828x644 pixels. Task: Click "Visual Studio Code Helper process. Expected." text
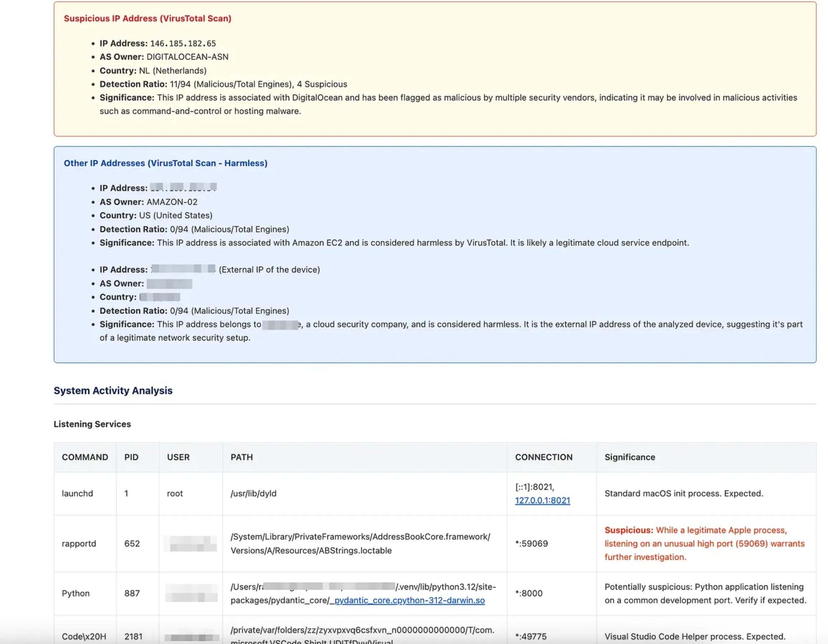pyautogui.click(x=695, y=636)
